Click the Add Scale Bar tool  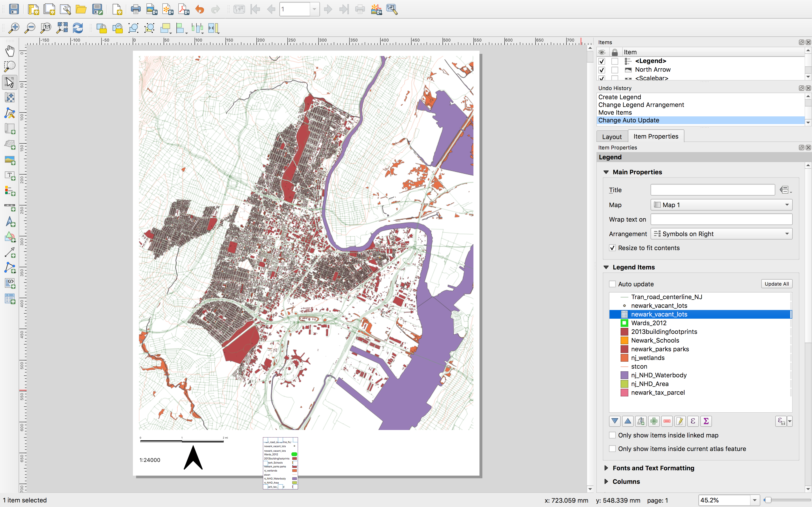[10, 206]
